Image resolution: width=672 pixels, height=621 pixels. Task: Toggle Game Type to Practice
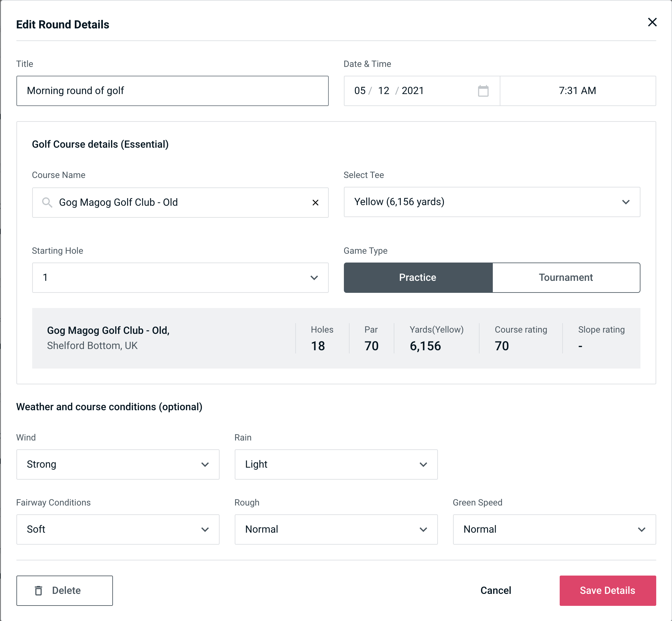(417, 277)
